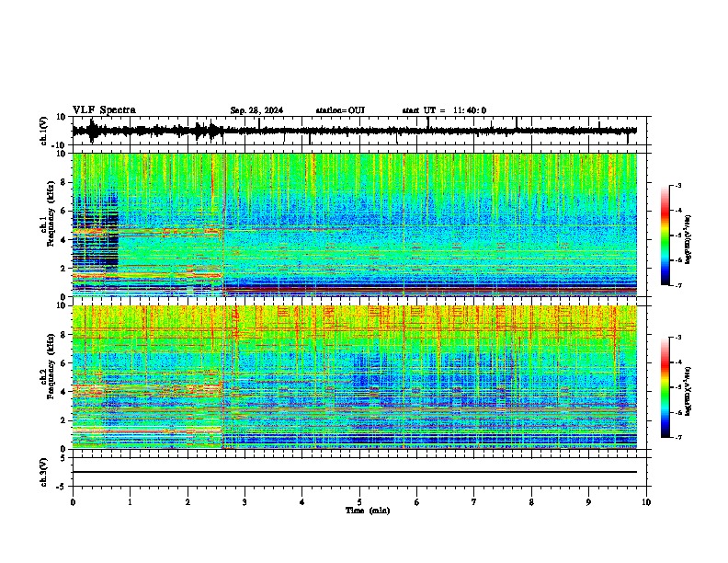Click the ch.2 log(PSD) color bar caption
This screenshot has width=728, height=563.
(688, 392)
